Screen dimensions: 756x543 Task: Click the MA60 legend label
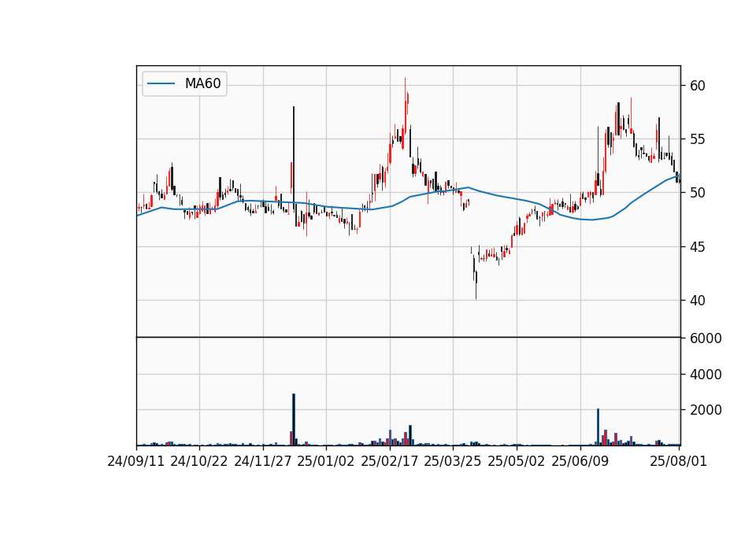pos(202,84)
